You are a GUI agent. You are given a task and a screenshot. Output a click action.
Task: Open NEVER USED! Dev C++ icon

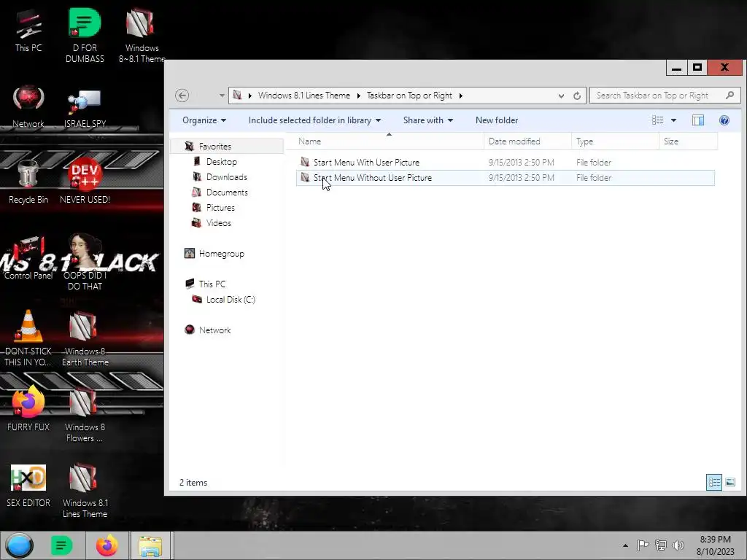85,181
